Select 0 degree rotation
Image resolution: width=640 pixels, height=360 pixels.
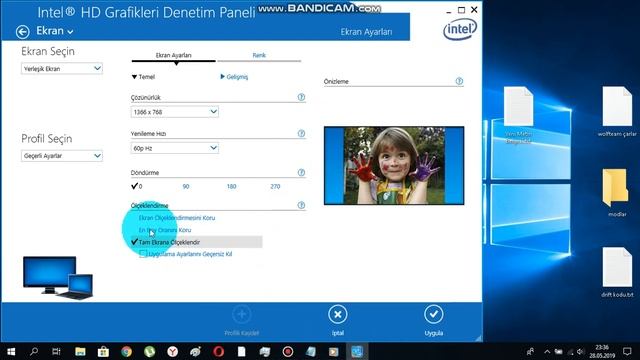(x=137, y=186)
